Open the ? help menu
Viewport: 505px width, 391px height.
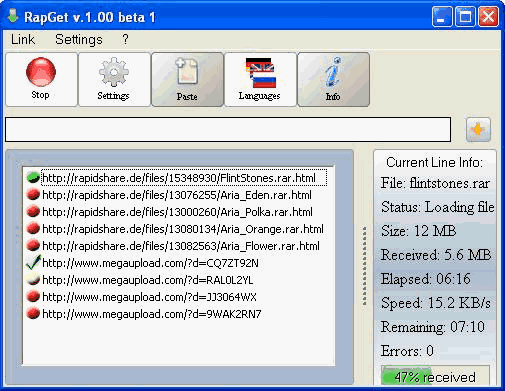pos(125,39)
